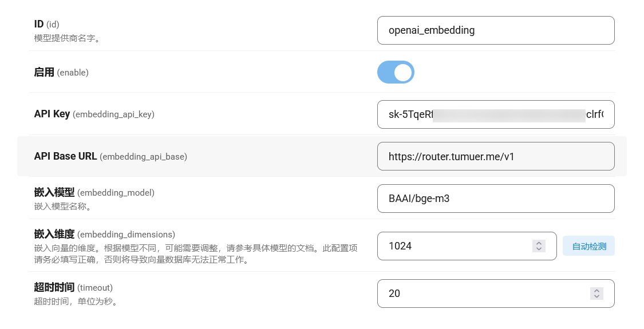Decrease timeout with the down arrow
This screenshot has height=329, width=644.
coord(596,296)
